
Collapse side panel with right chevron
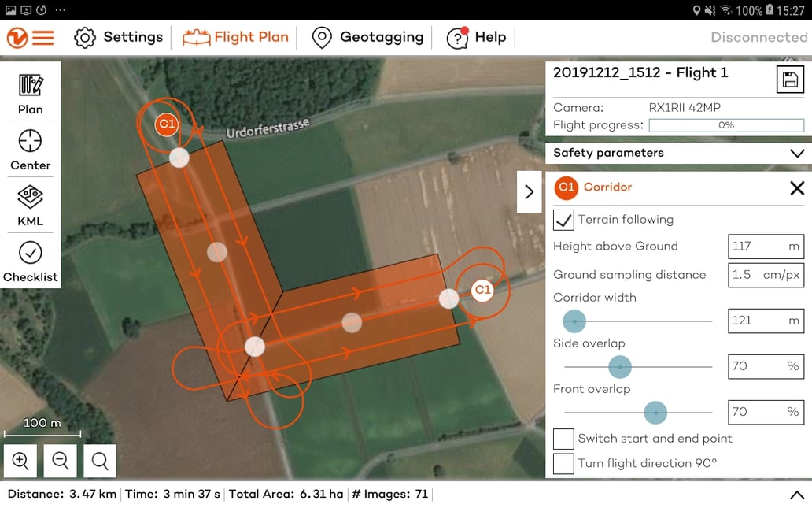coord(529,192)
